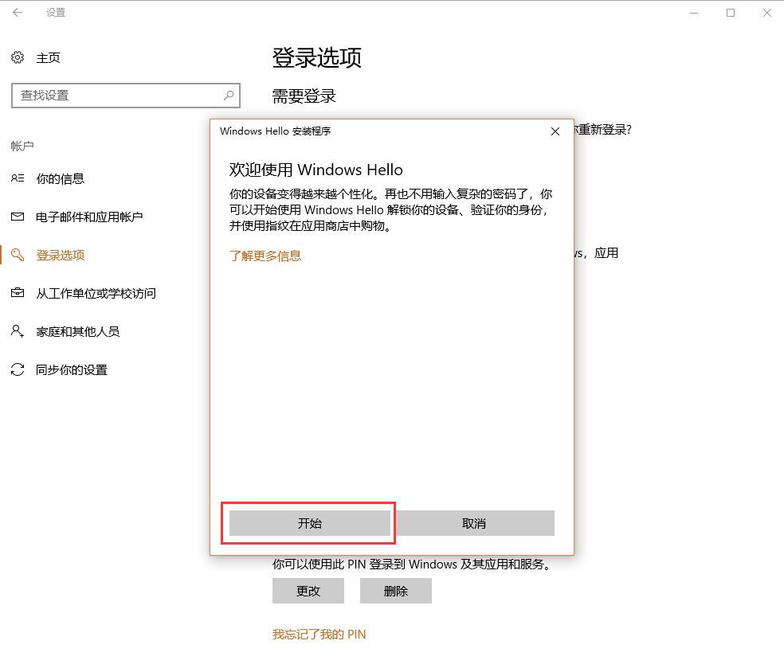Select the 需要登录 heading area
Screen dimensions: 784x672
click(x=304, y=96)
